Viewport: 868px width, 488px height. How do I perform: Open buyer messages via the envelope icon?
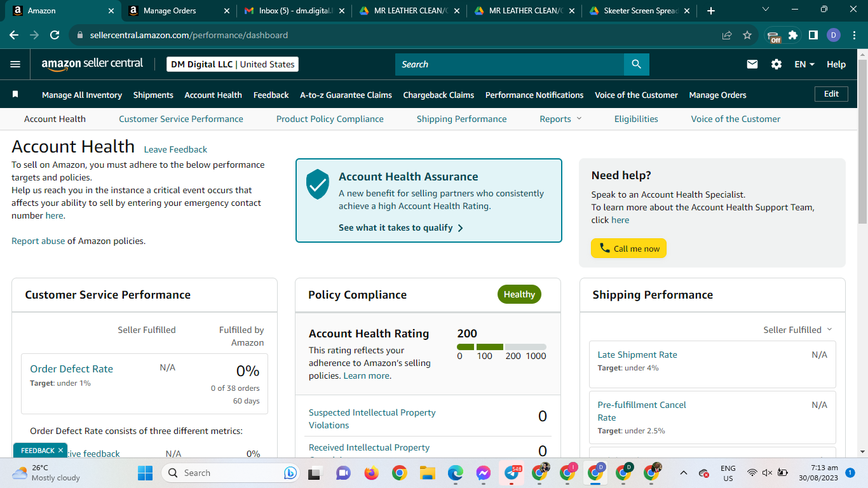(x=752, y=64)
